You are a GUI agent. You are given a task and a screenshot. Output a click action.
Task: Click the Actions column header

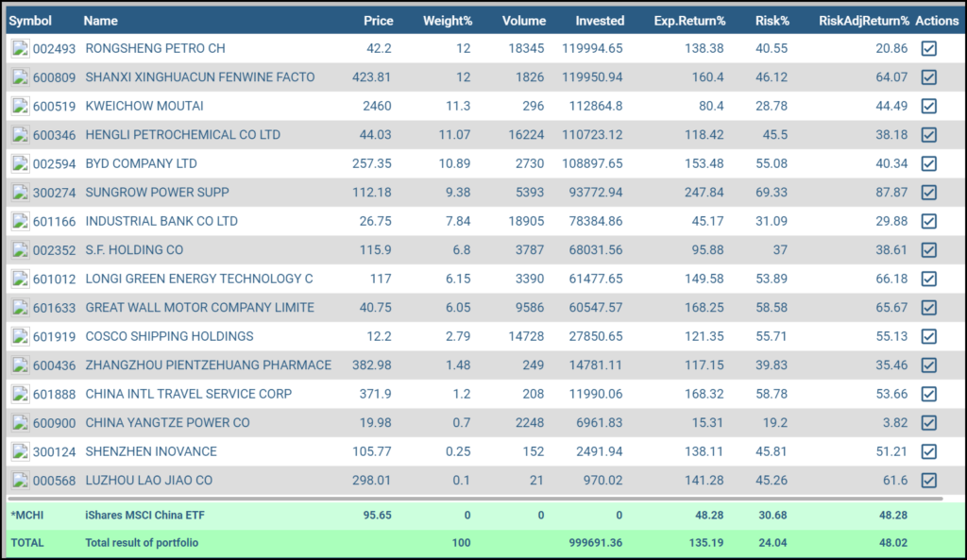tap(937, 21)
